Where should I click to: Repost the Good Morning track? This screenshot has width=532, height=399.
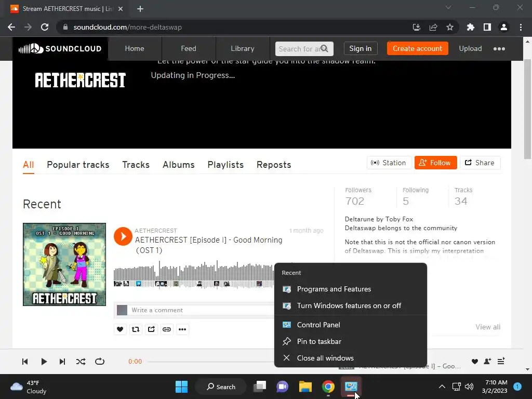[x=136, y=329]
